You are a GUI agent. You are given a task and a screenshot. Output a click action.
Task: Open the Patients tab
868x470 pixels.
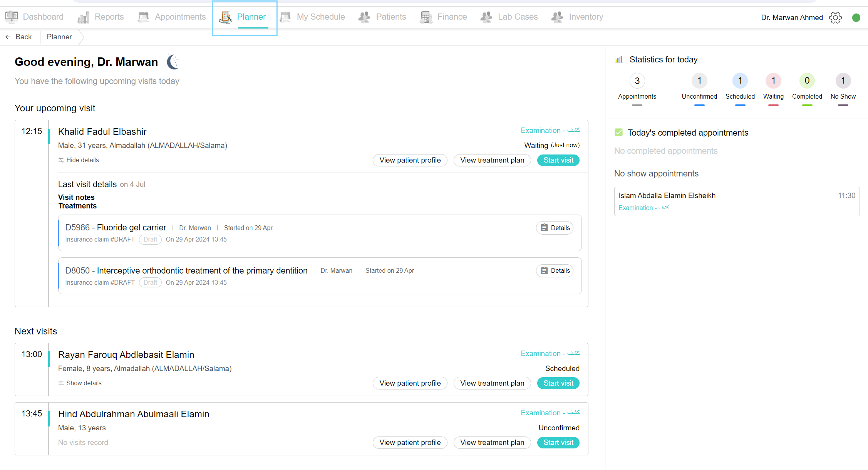382,17
